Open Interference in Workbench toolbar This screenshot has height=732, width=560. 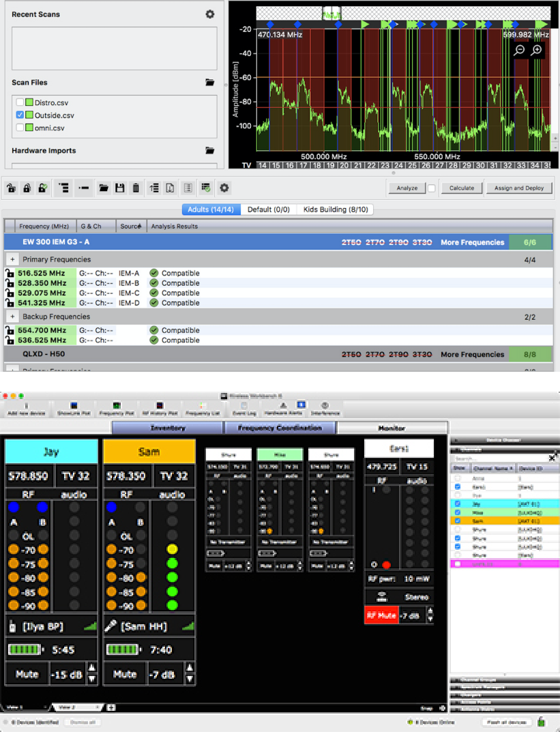(325, 409)
